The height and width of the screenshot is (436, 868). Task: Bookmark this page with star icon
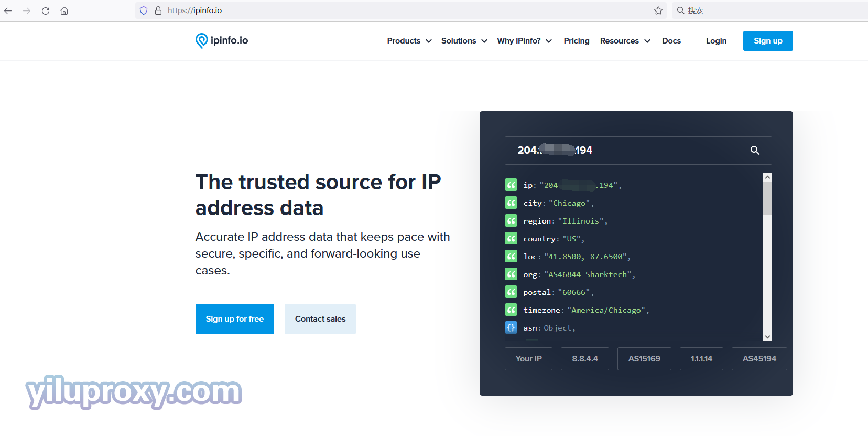658,10
